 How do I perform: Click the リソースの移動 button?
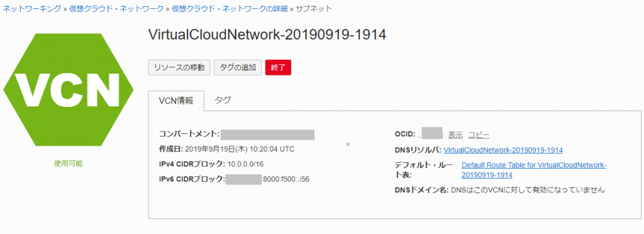pos(179,67)
